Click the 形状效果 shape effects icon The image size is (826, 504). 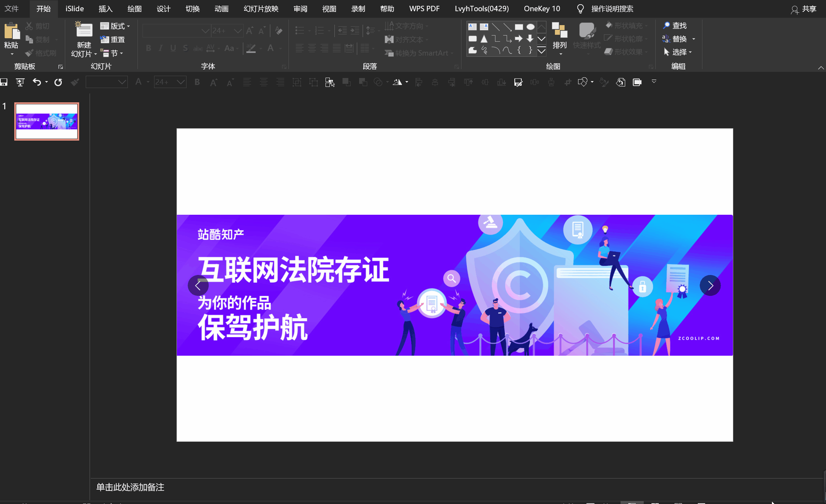[609, 52]
